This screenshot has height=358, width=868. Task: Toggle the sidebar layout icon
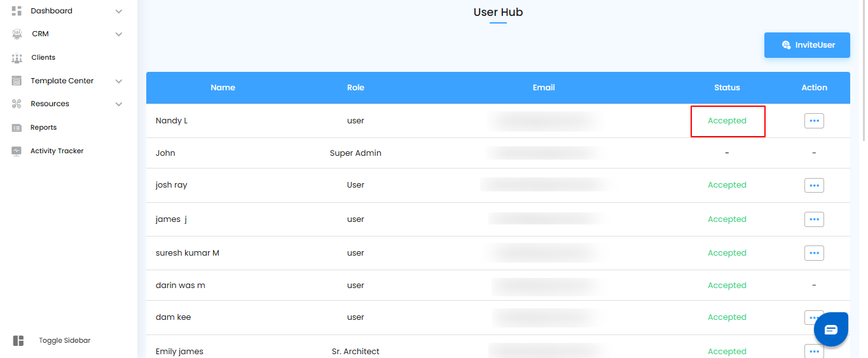(x=18, y=341)
